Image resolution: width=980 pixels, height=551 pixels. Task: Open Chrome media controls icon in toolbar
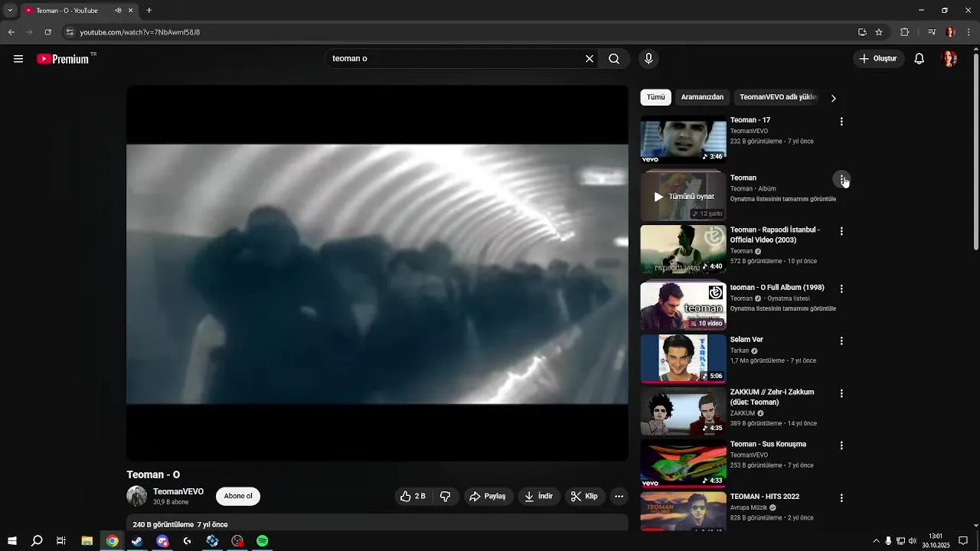point(932,32)
